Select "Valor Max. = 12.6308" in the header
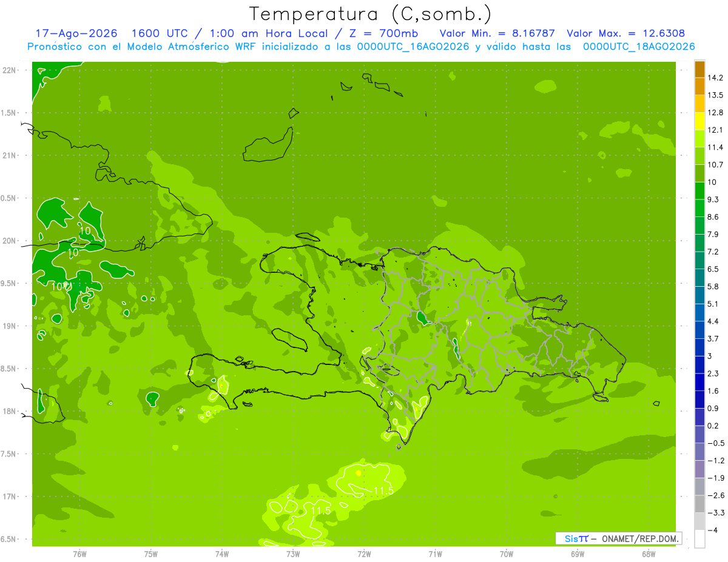The image size is (728, 562). click(x=625, y=33)
